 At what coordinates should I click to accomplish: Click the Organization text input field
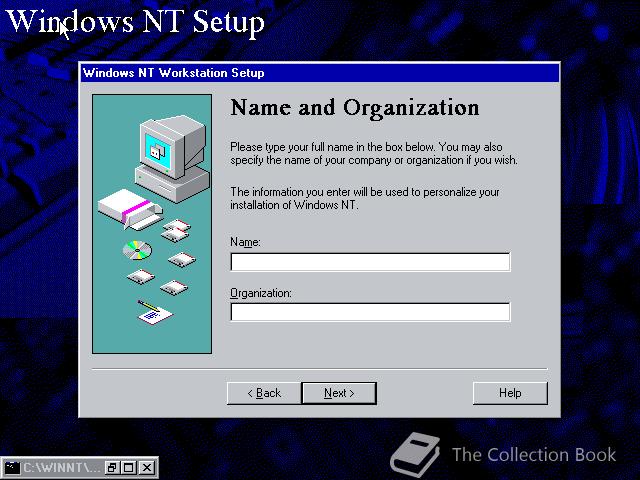click(370, 312)
